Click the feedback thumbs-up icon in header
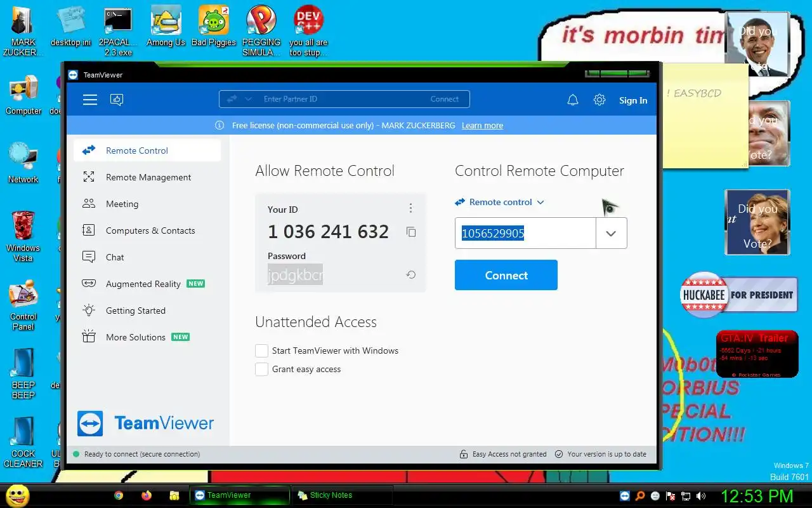The height and width of the screenshot is (508, 812). (117, 100)
